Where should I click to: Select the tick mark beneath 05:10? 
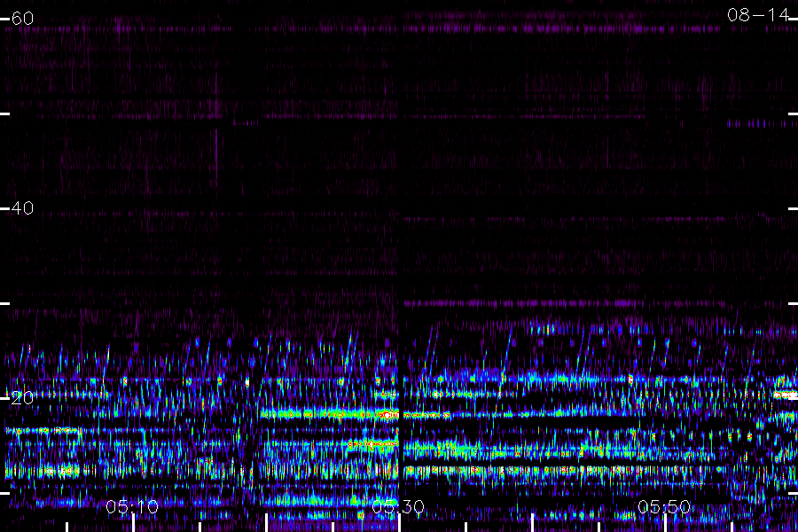(133, 523)
